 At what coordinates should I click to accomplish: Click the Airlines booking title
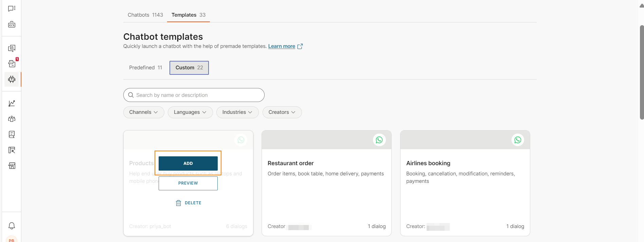tap(428, 163)
